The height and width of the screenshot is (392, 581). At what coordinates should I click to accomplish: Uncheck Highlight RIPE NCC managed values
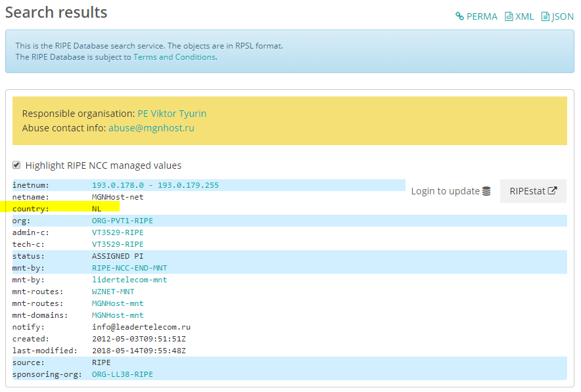coord(16,165)
